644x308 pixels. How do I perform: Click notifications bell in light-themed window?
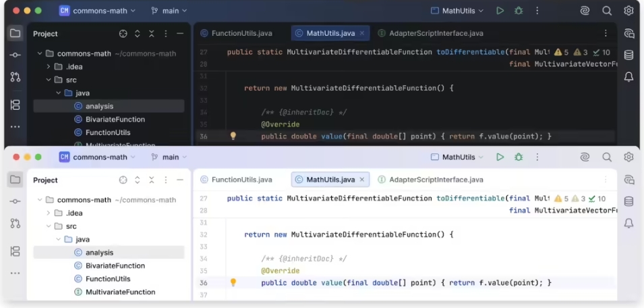click(628, 223)
